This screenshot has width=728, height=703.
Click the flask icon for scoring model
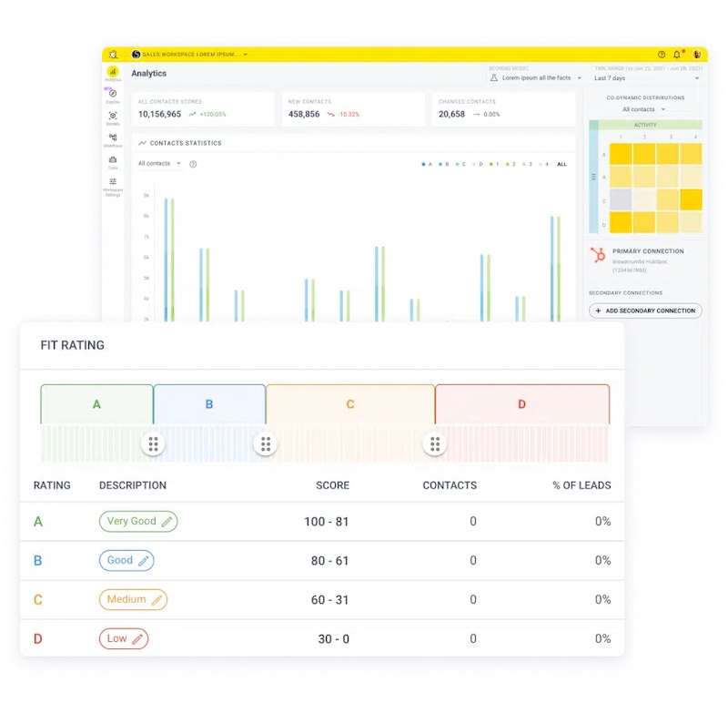[494, 77]
